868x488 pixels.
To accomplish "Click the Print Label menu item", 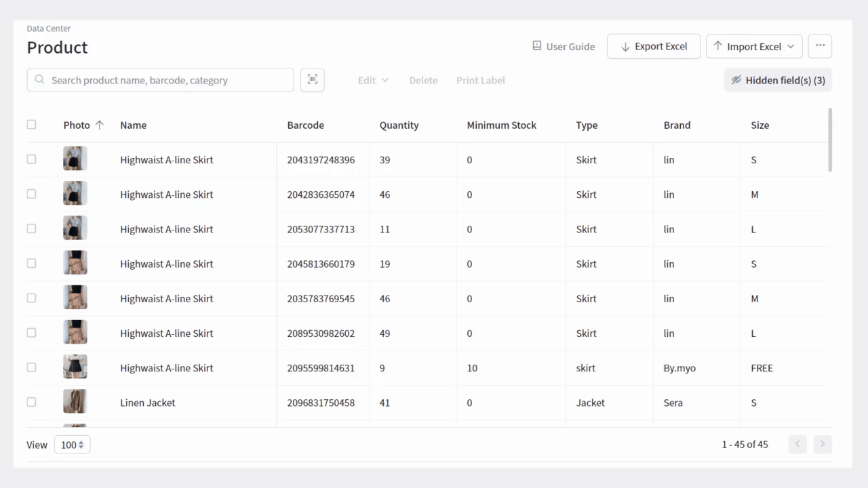I will pyautogui.click(x=480, y=80).
